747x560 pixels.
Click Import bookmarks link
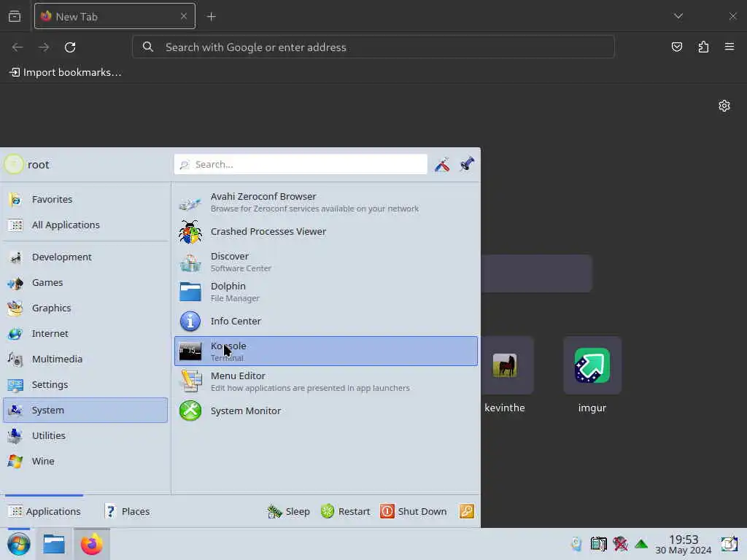pyautogui.click(x=65, y=72)
